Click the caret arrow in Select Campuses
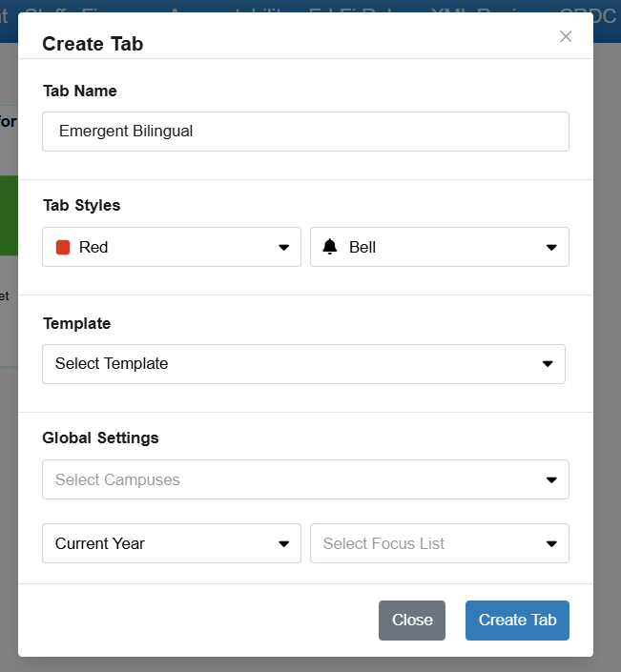The height and width of the screenshot is (672, 621). (x=551, y=479)
